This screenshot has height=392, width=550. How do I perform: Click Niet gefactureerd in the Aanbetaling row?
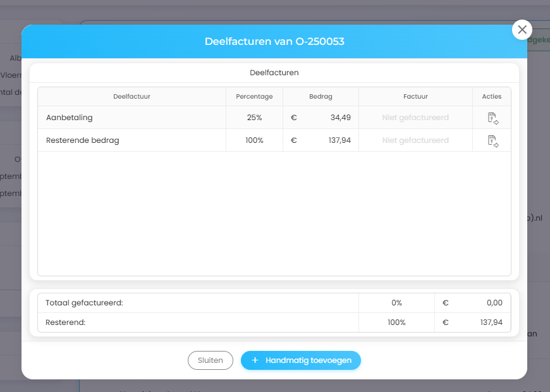pos(415,118)
